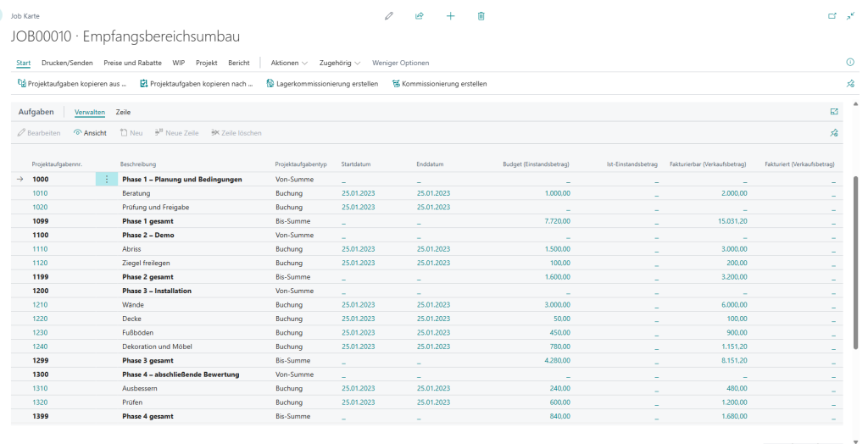Open the WIP menu

coord(178,63)
